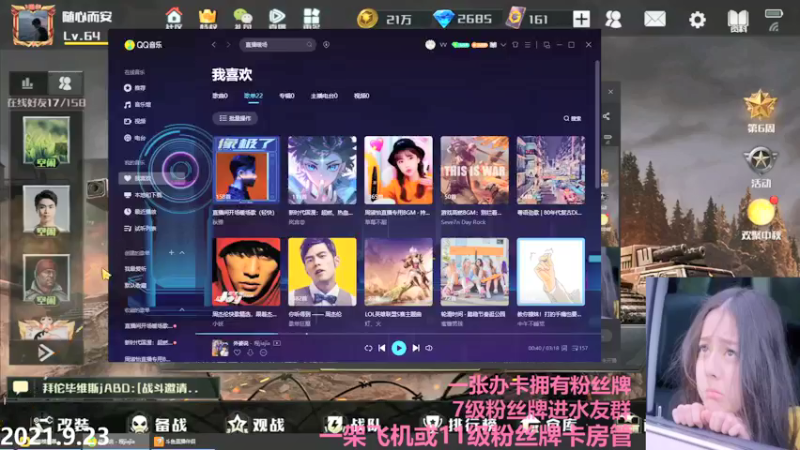Open the yellow-background Jay Chou playlist

coord(322,272)
